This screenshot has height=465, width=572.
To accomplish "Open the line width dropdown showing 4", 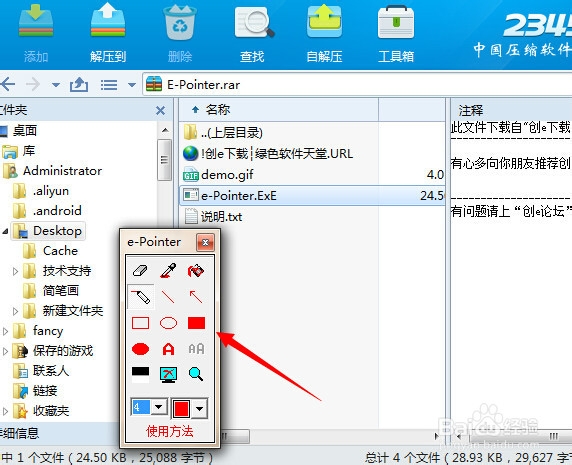I will [159, 407].
